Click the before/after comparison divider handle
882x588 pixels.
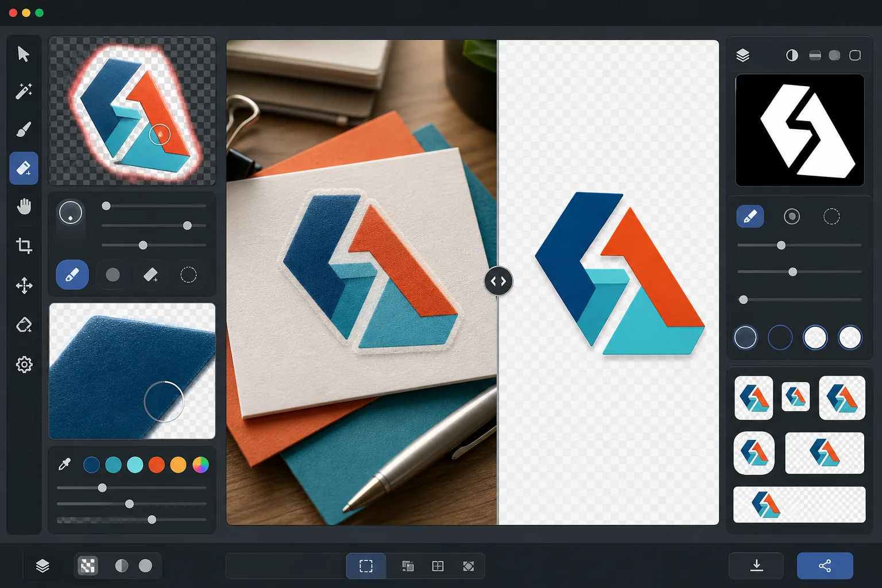tap(498, 281)
